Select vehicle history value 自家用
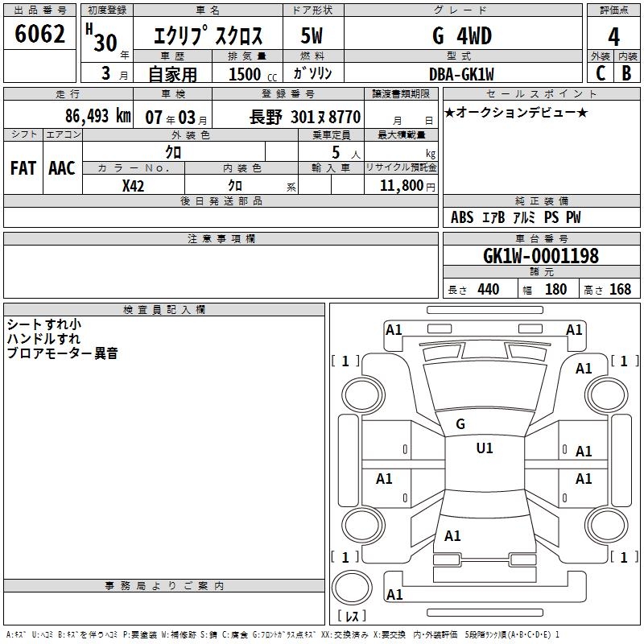 pyautogui.click(x=172, y=74)
